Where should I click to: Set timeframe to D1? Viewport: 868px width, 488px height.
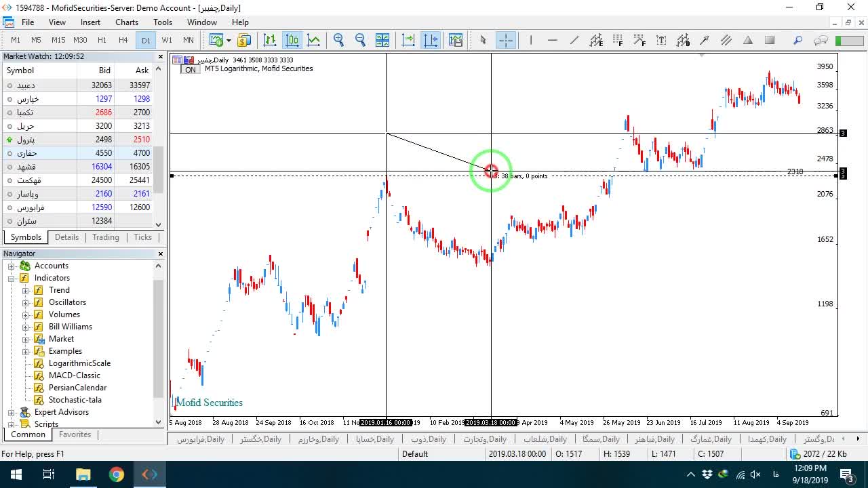click(146, 40)
